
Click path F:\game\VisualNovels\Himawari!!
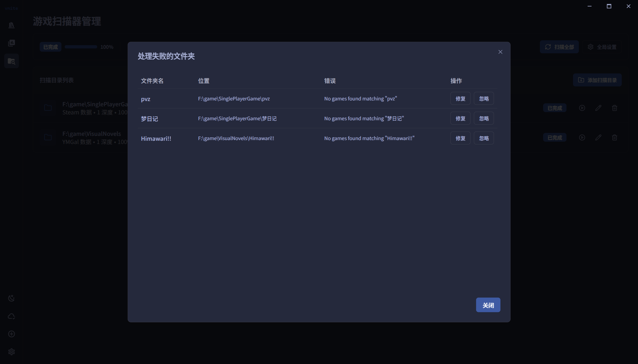tap(236, 138)
